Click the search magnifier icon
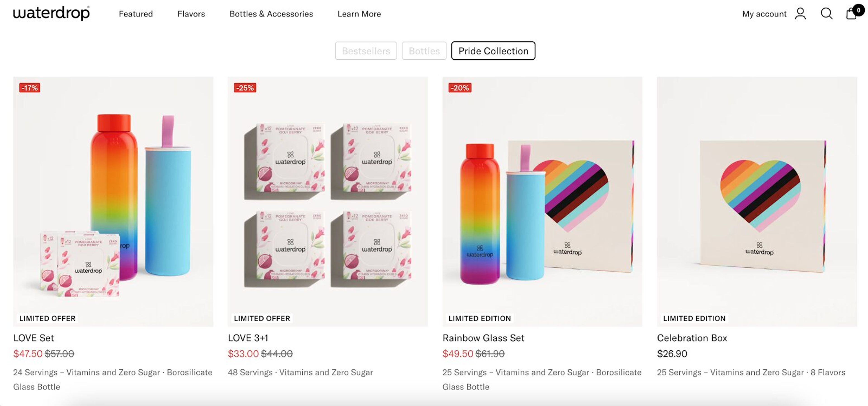The height and width of the screenshot is (406, 868). [826, 14]
